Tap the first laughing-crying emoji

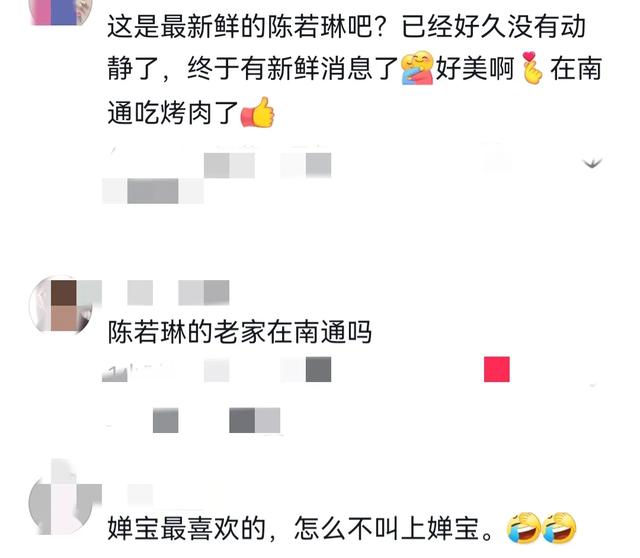[524, 528]
